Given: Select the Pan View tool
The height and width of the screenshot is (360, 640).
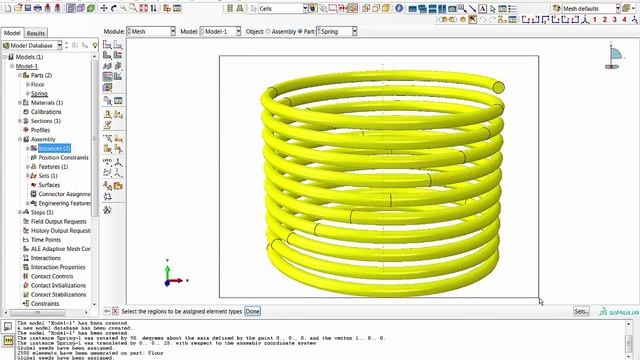Looking at the screenshot, I should (104, 8).
